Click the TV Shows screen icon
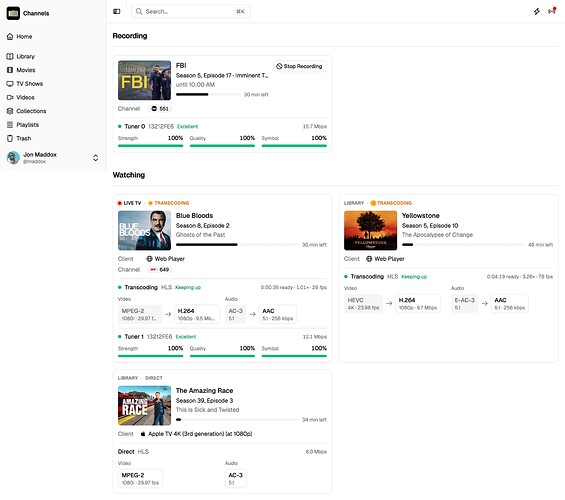The height and width of the screenshot is (500, 565). (10, 84)
